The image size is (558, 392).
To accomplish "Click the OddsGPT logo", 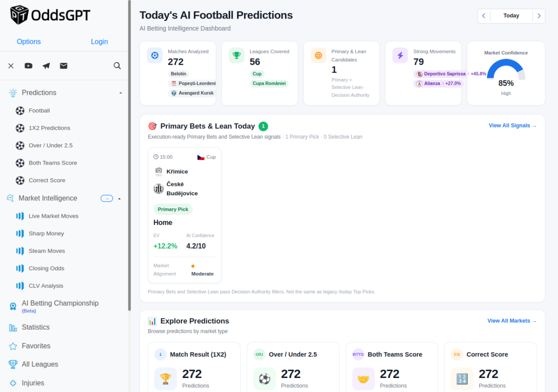I will 50,15.
